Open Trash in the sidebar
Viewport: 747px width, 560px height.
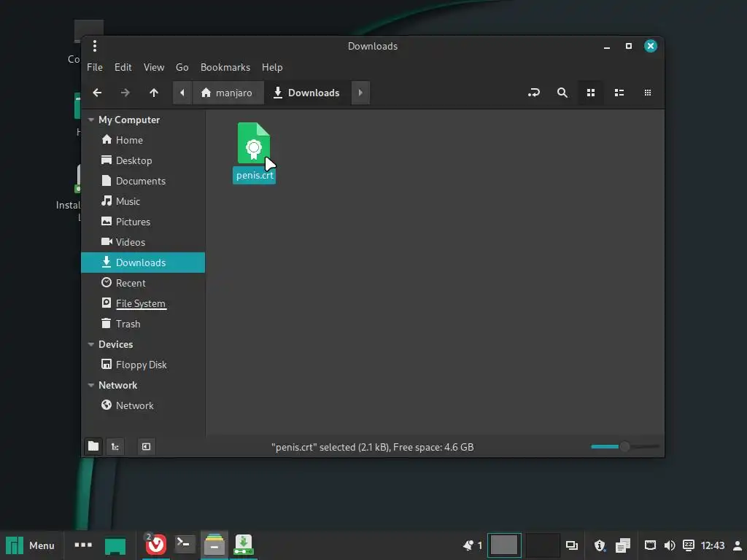(x=143, y=324)
